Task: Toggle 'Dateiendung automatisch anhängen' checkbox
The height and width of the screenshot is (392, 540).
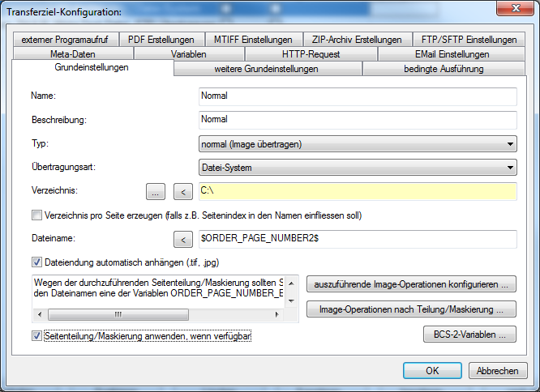Action: point(36,262)
